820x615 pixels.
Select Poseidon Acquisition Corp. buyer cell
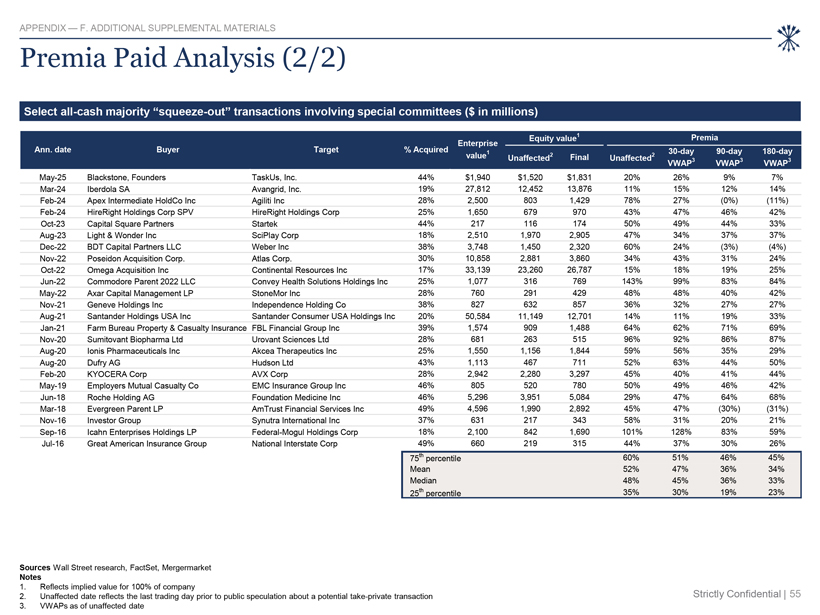(x=136, y=258)
